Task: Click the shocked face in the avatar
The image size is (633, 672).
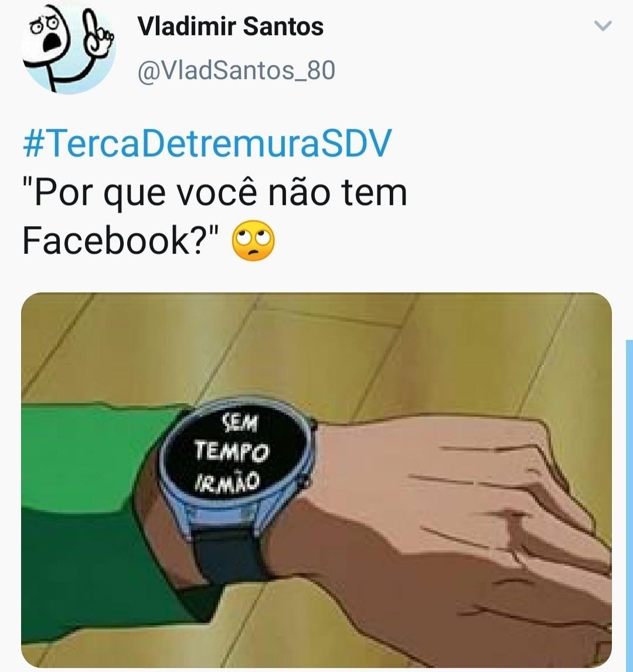Action: tap(47, 36)
